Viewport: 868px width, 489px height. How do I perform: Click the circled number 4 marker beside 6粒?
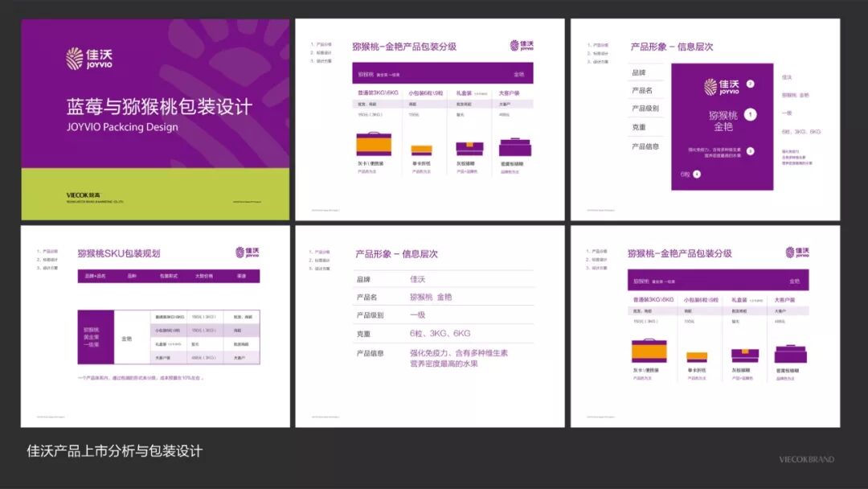click(x=697, y=174)
